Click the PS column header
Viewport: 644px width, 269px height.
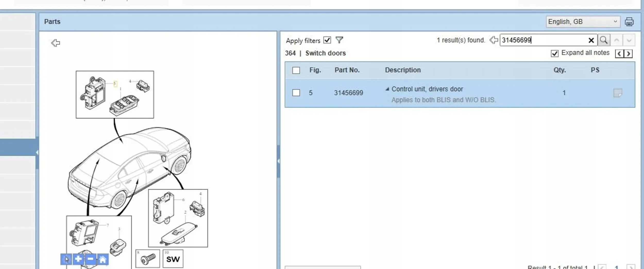tap(595, 70)
